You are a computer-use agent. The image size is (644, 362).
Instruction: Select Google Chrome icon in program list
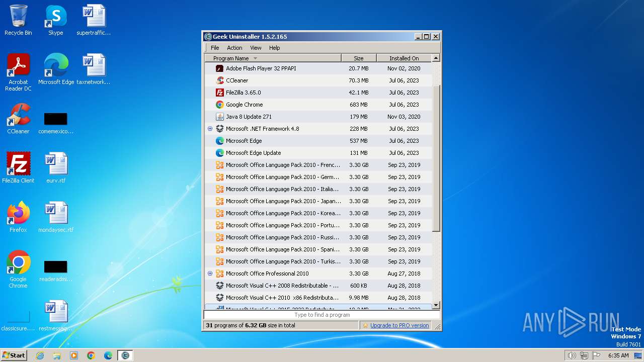click(219, 105)
